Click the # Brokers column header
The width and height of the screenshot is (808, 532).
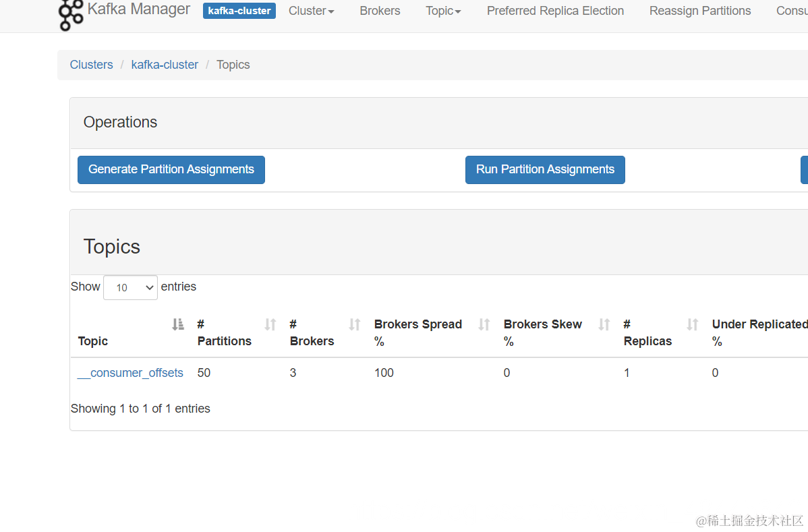pos(312,332)
